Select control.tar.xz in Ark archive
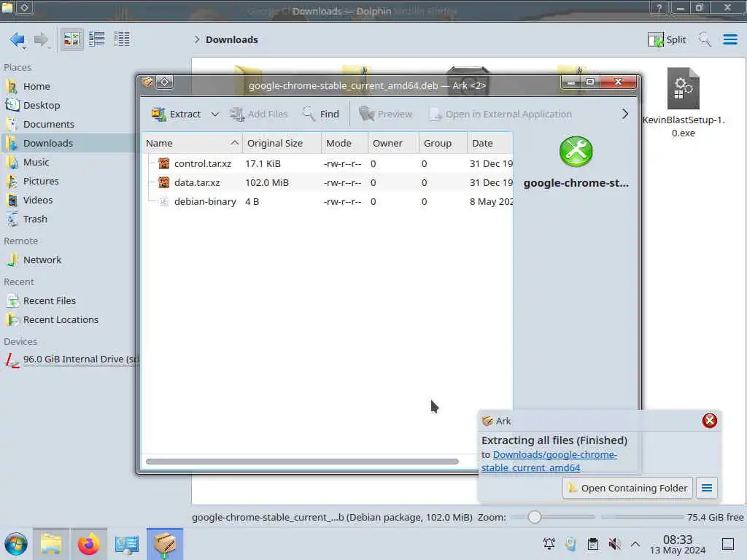 [x=203, y=164]
